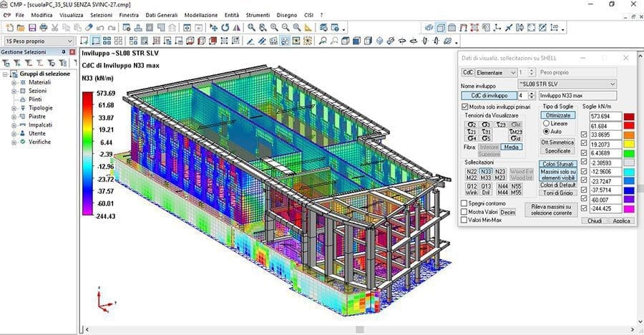Uncheck Mostra solo inviluppi primari
This screenshot has width=644, height=335.
click(x=464, y=107)
